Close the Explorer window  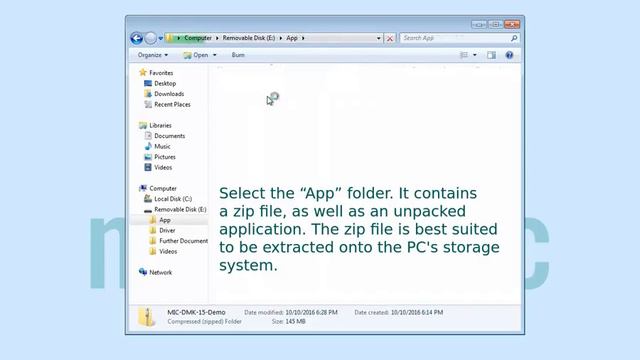click(512, 24)
